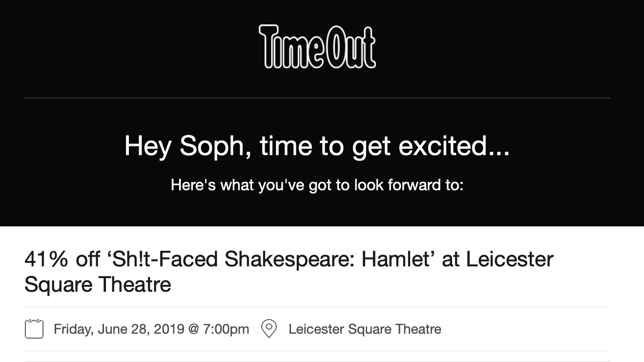The width and height of the screenshot is (644, 362).
Task: Click the Time Out logo
Action: pyautogui.click(x=317, y=46)
